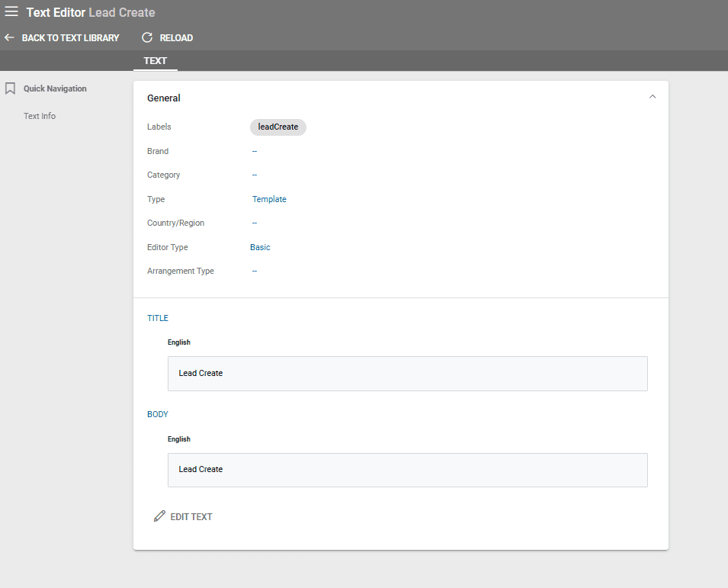The height and width of the screenshot is (588, 728).
Task: Jump to Text Info in navigation
Action: click(40, 116)
